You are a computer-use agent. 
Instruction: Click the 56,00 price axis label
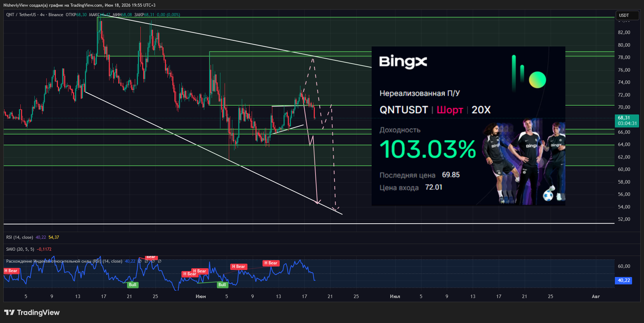click(624, 194)
